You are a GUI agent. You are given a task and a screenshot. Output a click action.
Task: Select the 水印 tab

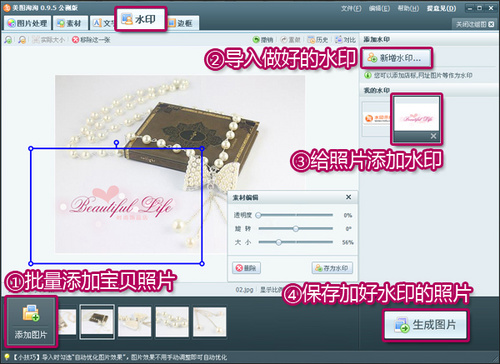point(140,19)
